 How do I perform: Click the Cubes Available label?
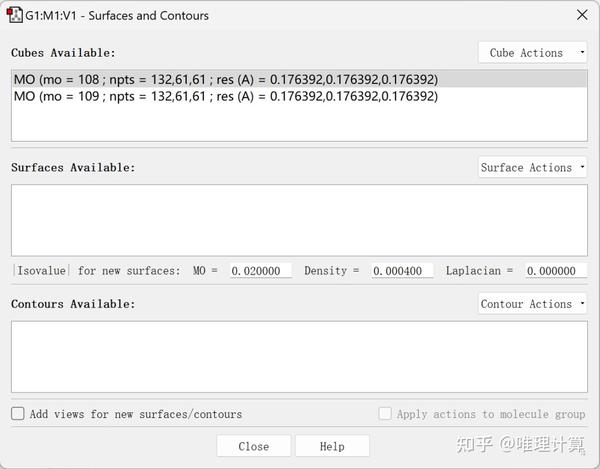click(63, 53)
